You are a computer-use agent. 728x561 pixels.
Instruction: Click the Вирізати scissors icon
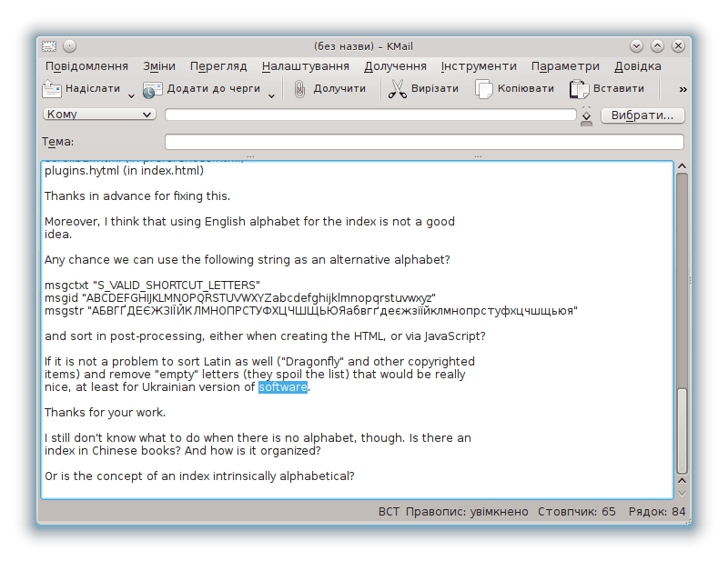397,89
